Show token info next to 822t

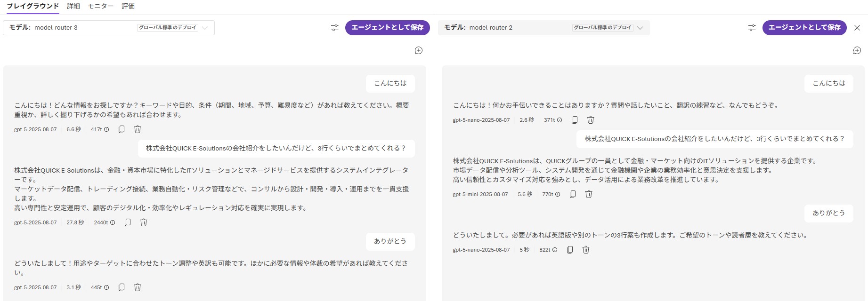(x=555, y=250)
